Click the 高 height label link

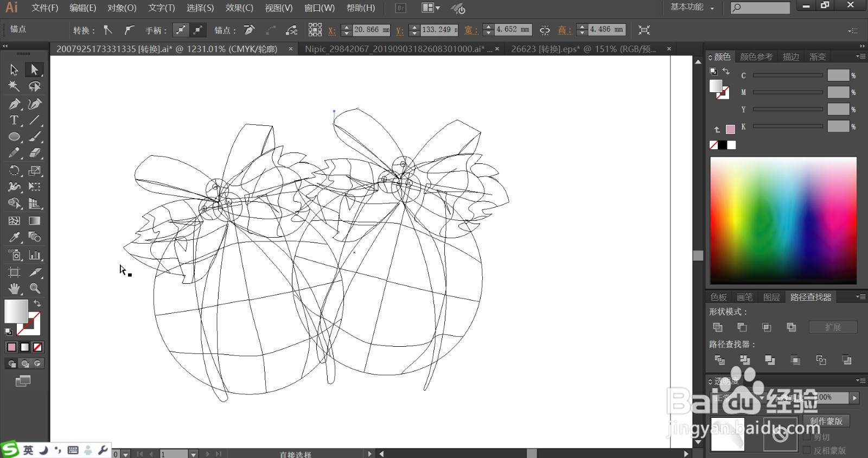click(565, 30)
